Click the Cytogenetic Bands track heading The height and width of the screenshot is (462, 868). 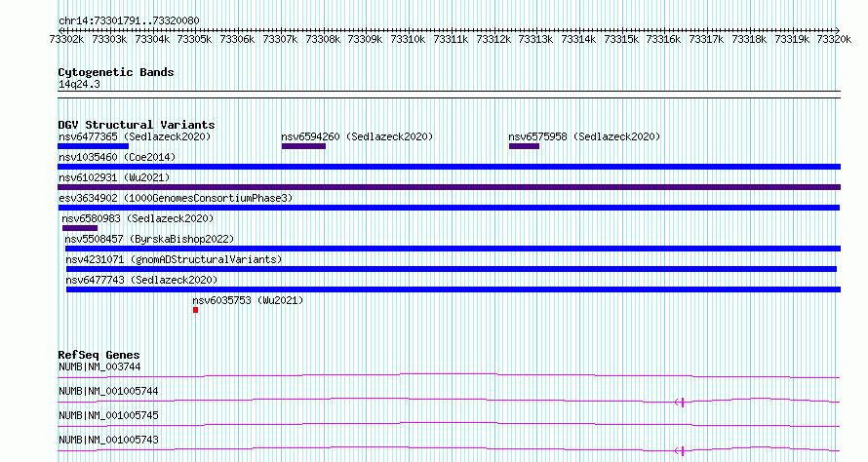tap(116, 72)
